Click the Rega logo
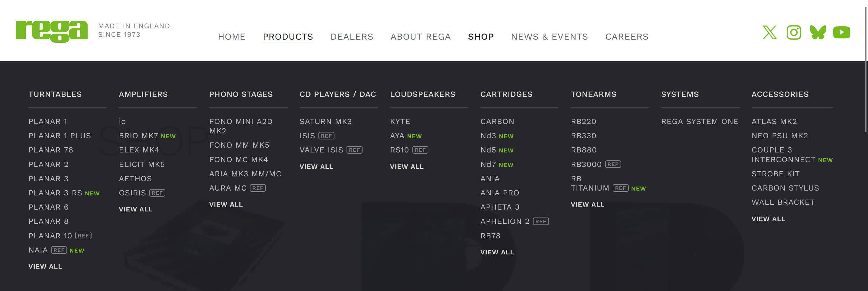The width and height of the screenshot is (868, 291). [52, 31]
